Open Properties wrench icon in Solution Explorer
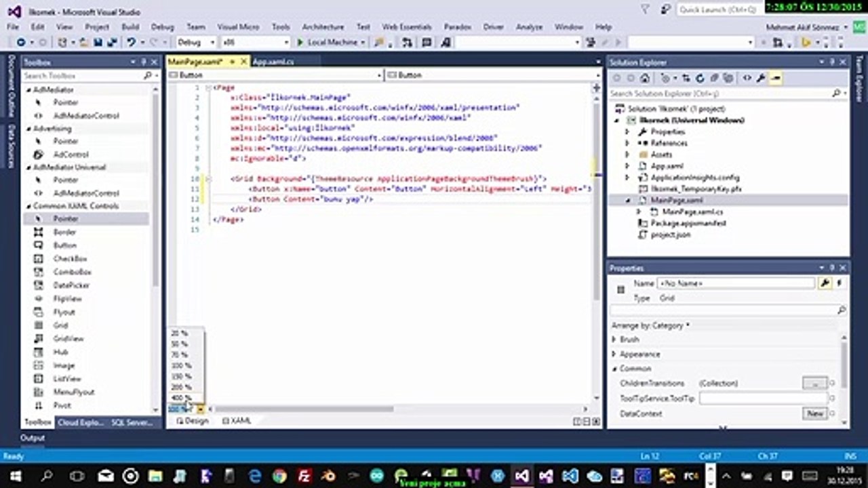The width and height of the screenshot is (868, 488). [761, 78]
